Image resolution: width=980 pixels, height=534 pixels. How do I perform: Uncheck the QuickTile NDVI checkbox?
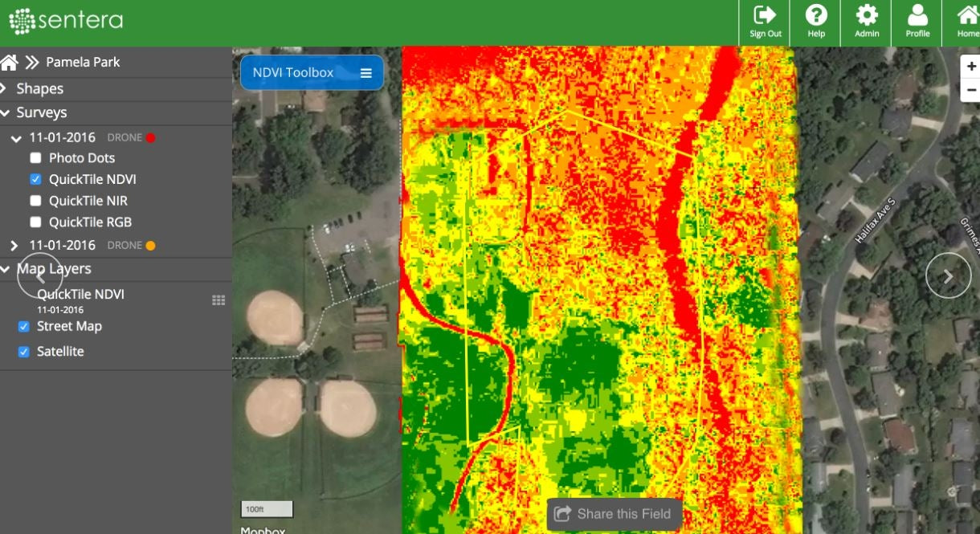(35, 180)
